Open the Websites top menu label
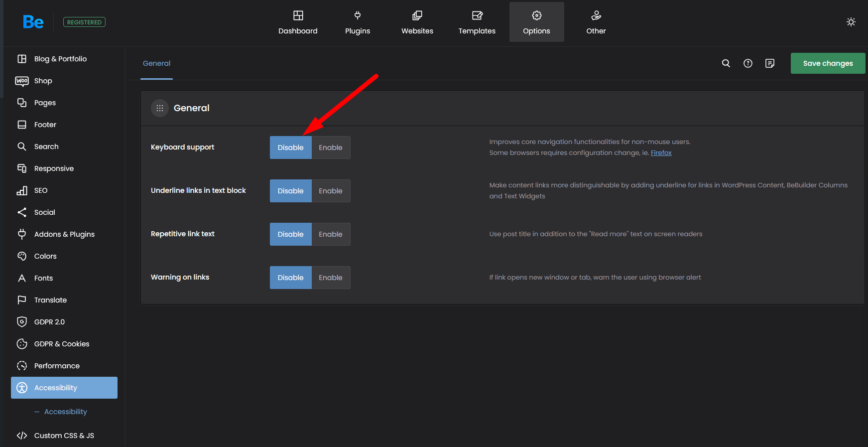868x447 pixels. [417, 31]
